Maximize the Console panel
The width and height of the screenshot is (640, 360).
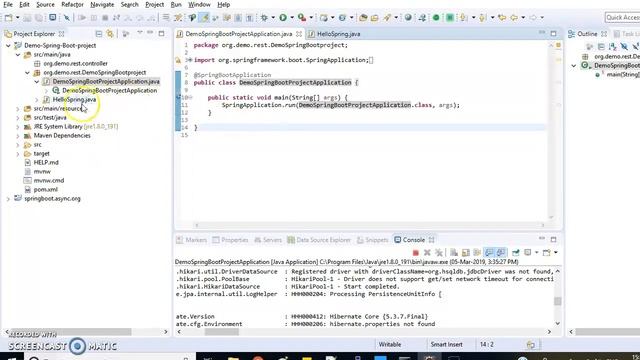(x=553, y=240)
